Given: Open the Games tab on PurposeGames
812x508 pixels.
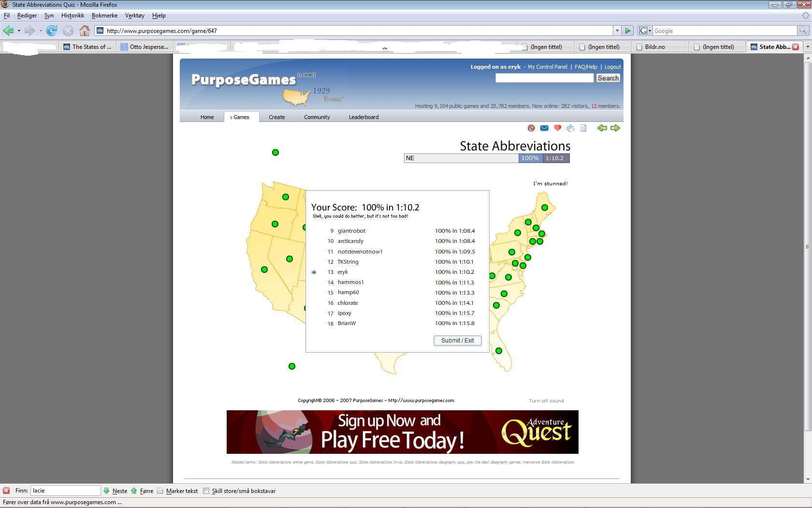Looking at the screenshot, I should coord(241,117).
